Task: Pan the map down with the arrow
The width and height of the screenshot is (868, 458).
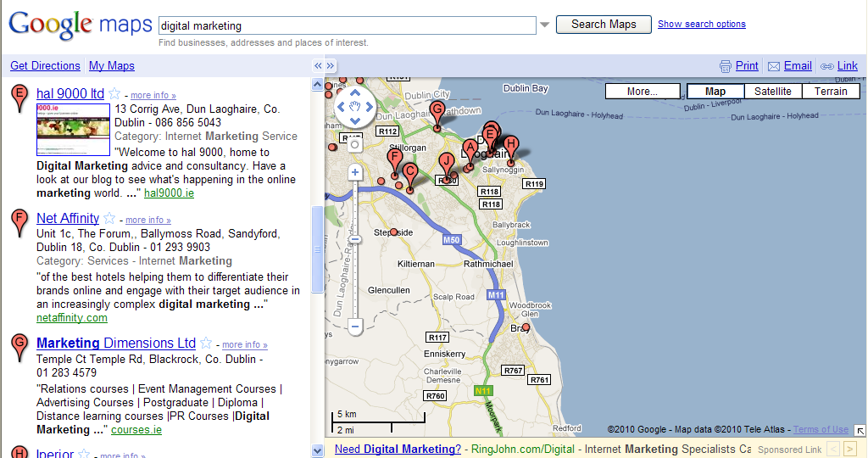Action: click(355, 120)
